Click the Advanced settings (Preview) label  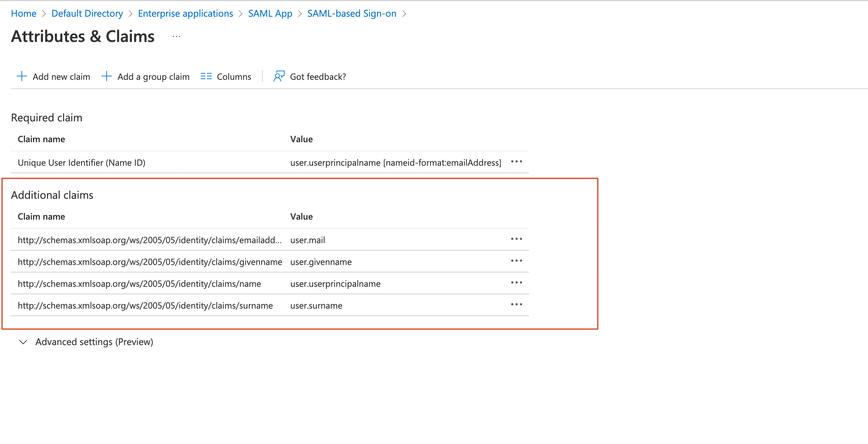94,342
